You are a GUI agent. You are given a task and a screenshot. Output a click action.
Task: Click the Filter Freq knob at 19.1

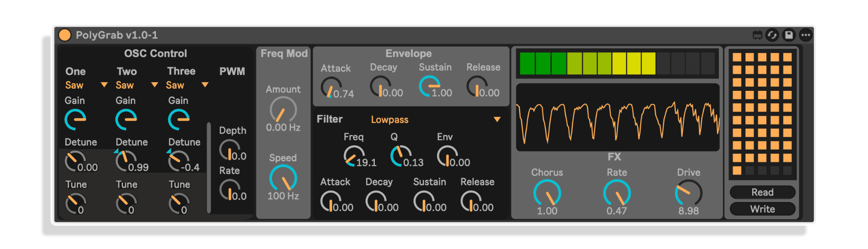point(354,156)
